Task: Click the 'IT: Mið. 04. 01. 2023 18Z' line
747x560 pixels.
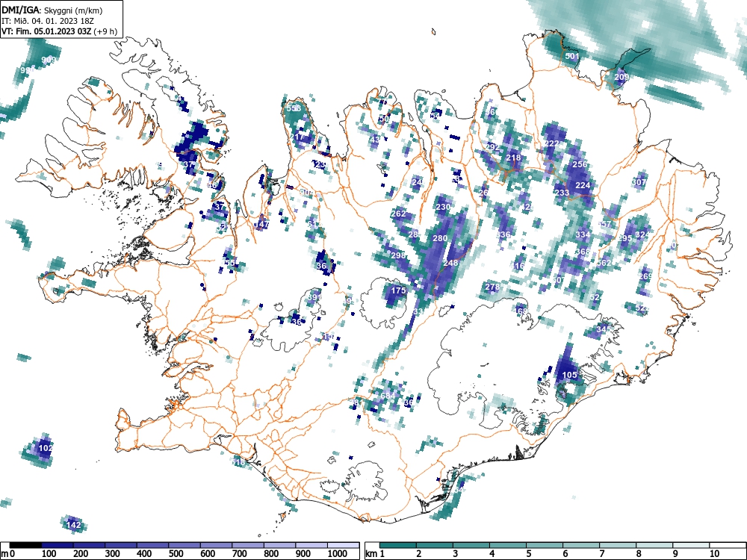Action: tap(48, 21)
